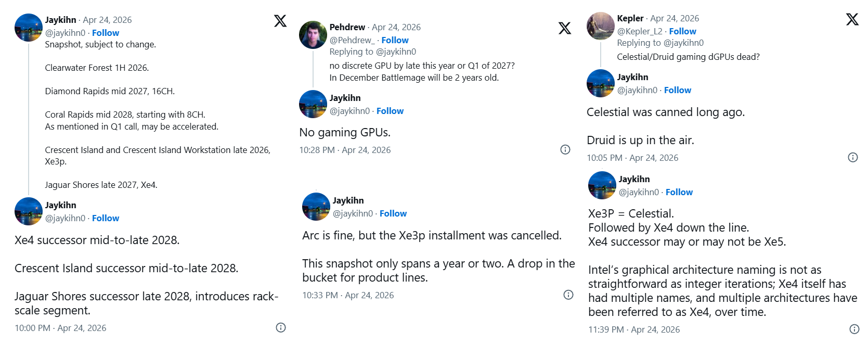Open the @Pehdrew_ handle link
The height and width of the screenshot is (343, 868).
pos(352,40)
